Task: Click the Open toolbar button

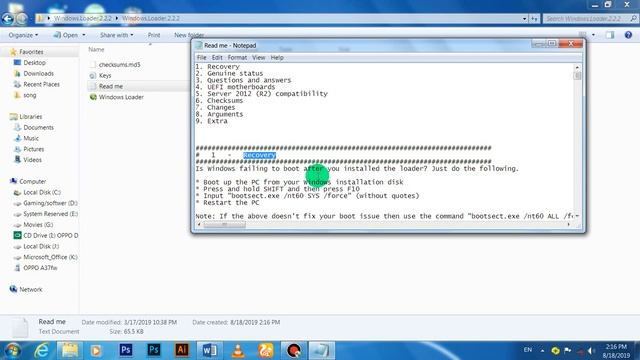Action: 66,35
